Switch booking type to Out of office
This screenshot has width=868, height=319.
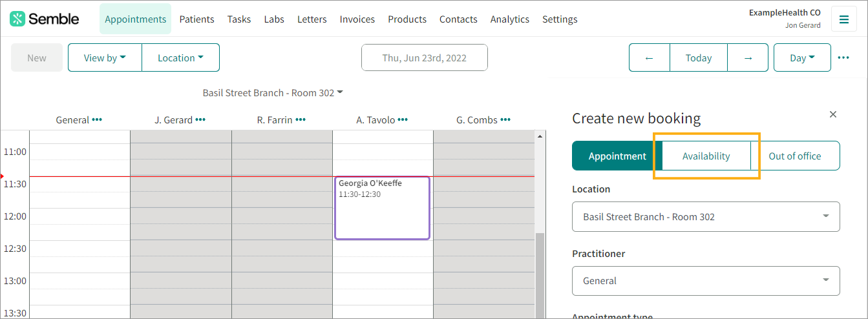794,156
